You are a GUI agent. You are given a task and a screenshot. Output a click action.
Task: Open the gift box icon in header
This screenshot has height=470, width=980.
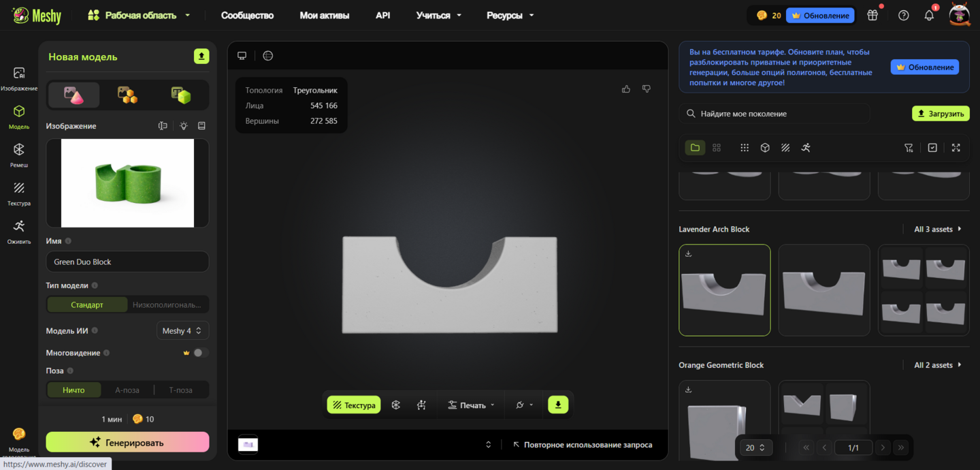tap(872, 15)
